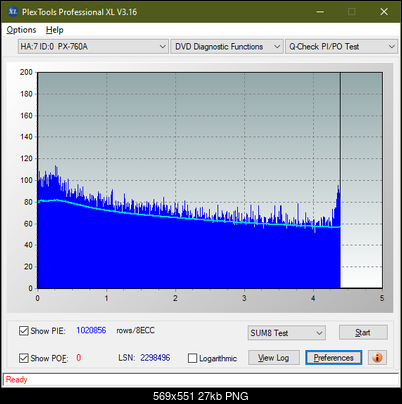The height and width of the screenshot is (404, 402).
Task: Click the PIE value 1020856
Action: point(91,330)
